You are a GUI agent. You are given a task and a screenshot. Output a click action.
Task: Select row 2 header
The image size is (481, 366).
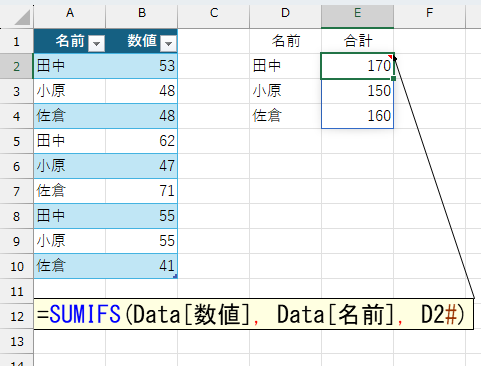point(17,66)
